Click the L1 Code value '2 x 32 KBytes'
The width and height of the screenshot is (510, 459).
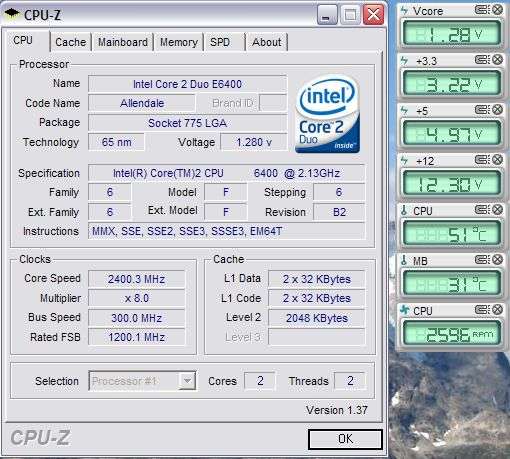click(x=317, y=298)
